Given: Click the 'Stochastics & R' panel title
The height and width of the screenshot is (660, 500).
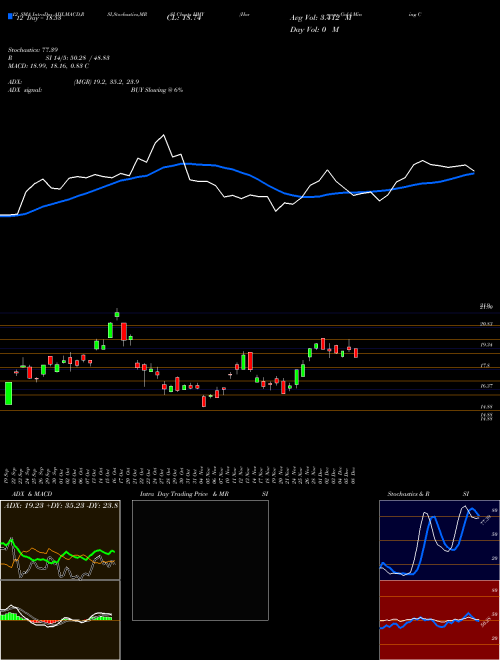Looking at the screenshot, I should (x=409, y=494).
